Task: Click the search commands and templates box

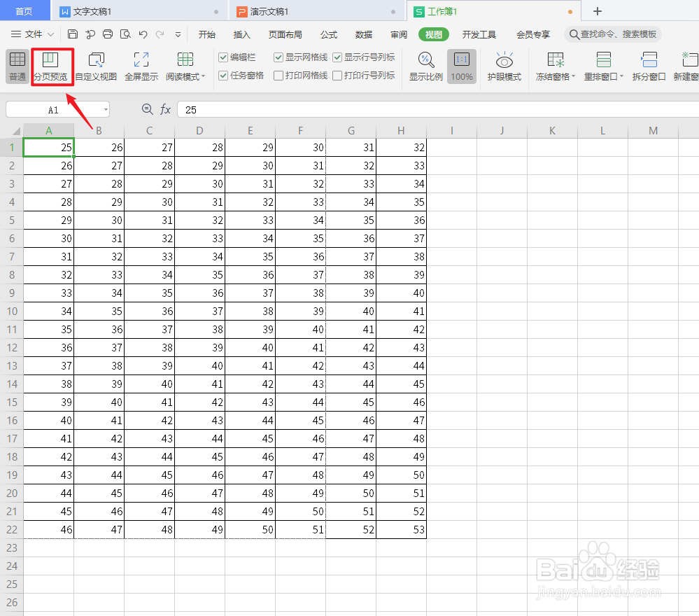Action: 614,34
